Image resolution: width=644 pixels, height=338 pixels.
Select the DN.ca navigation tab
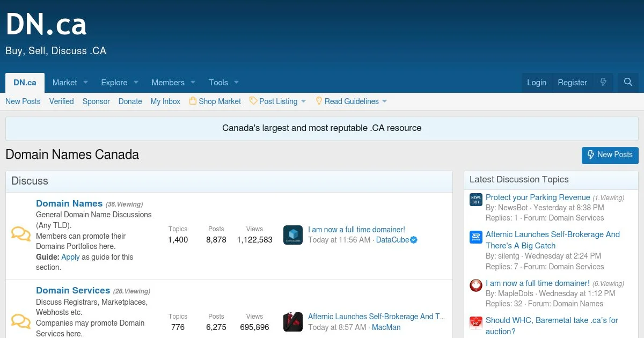(25, 83)
